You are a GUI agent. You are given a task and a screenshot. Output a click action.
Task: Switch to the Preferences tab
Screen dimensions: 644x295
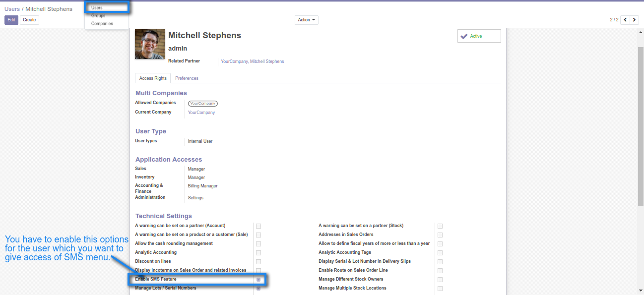click(x=187, y=78)
